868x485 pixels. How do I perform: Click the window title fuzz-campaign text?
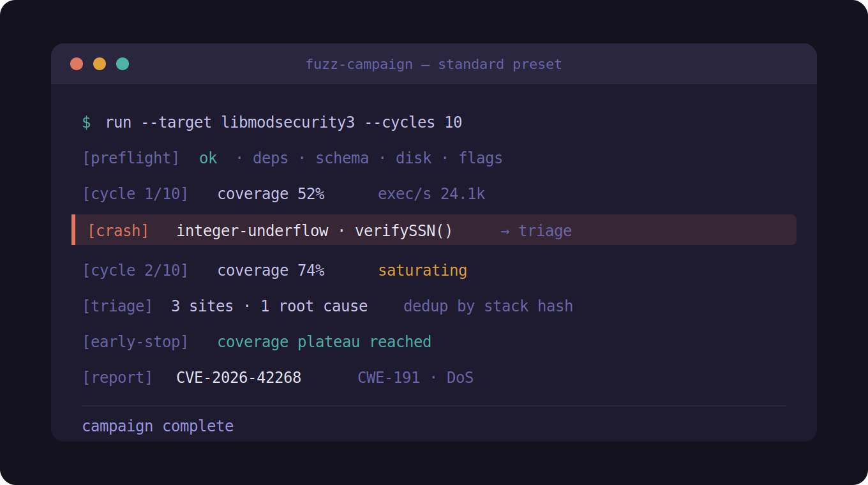[x=359, y=64]
